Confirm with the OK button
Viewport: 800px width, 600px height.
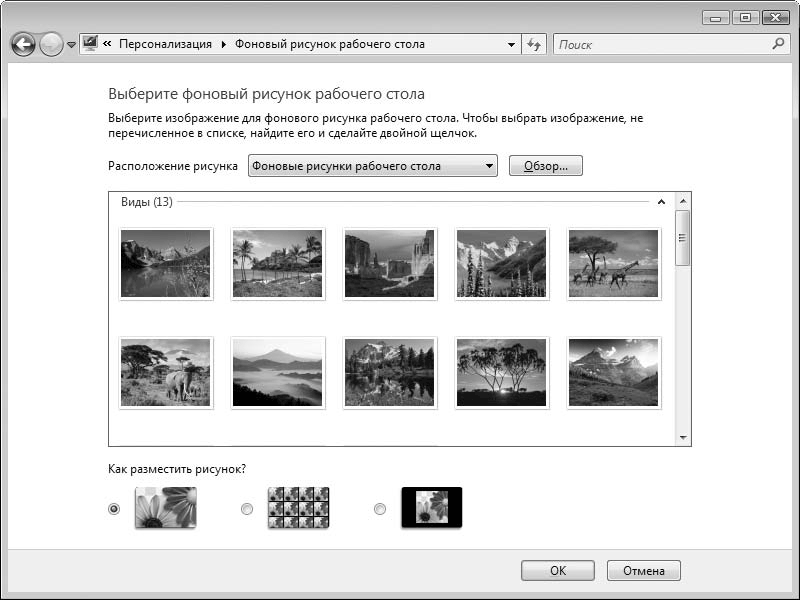pos(558,570)
